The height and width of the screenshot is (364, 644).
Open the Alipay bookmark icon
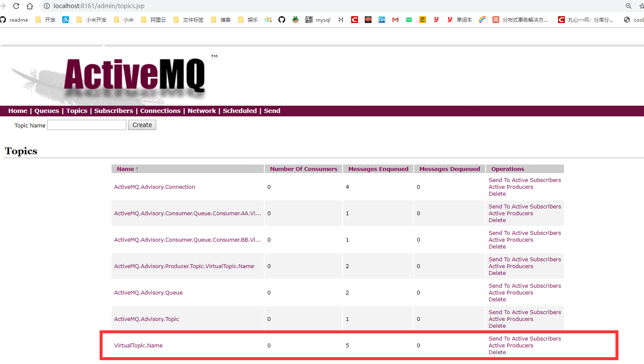[66, 20]
